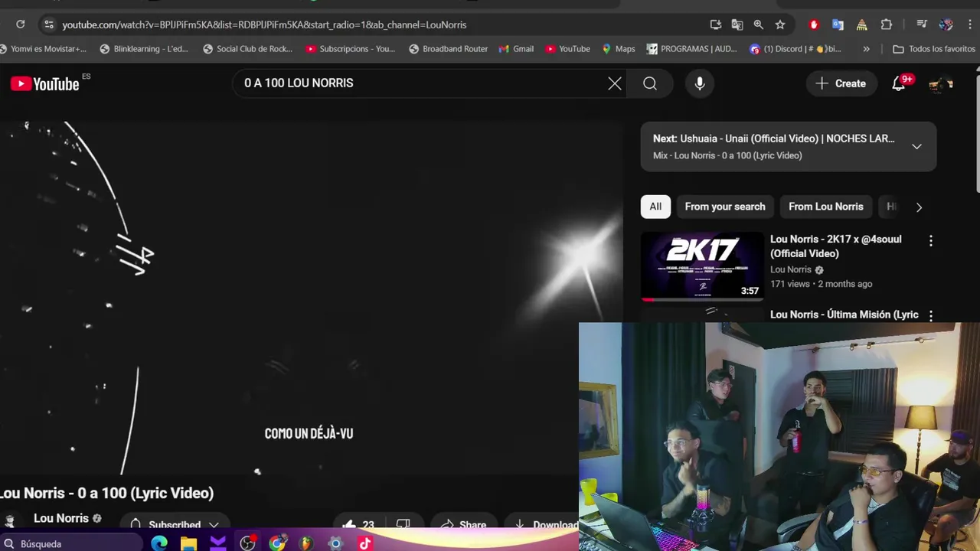Click the Share button
This screenshot has height=551, width=980.
pyautogui.click(x=462, y=524)
